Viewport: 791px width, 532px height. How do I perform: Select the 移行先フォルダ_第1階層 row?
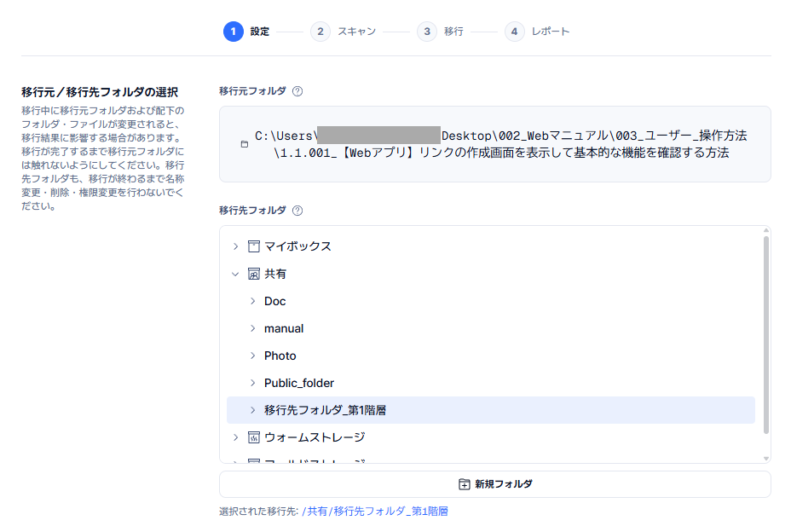pyautogui.click(x=491, y=410)
